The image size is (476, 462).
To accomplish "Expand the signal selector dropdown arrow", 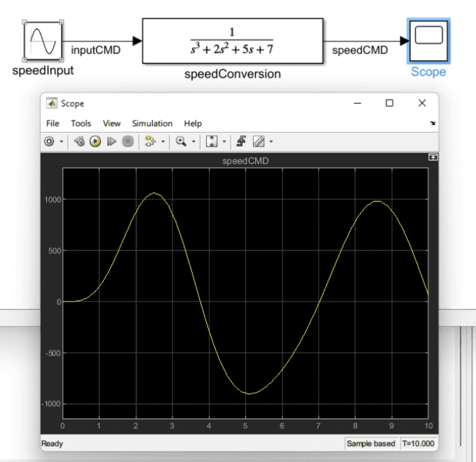I will [x=163, y=141].
